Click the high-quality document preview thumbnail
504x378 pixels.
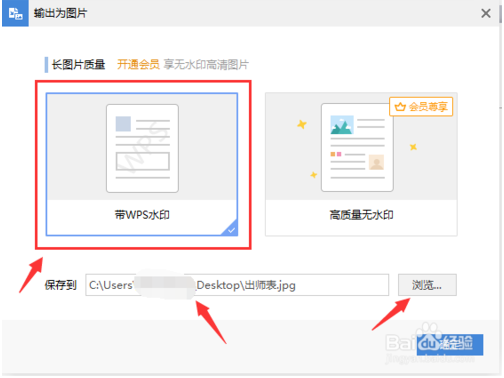[357, 147]
